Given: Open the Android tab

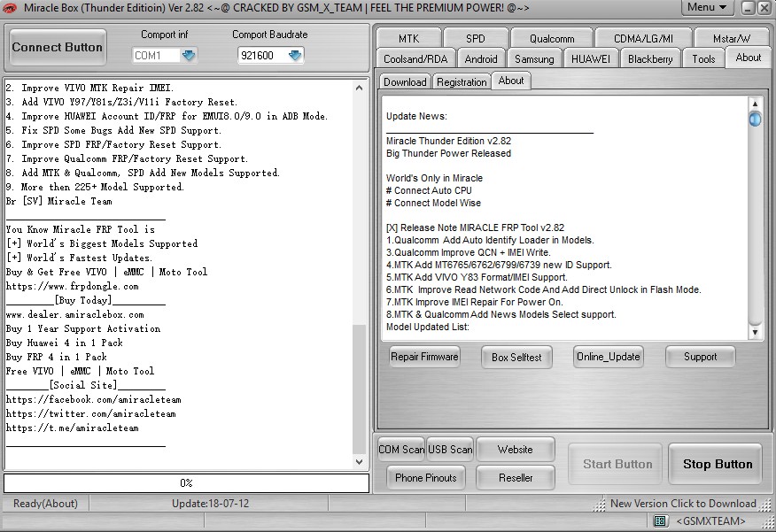Looking at the screenshot, I should 481,58.
